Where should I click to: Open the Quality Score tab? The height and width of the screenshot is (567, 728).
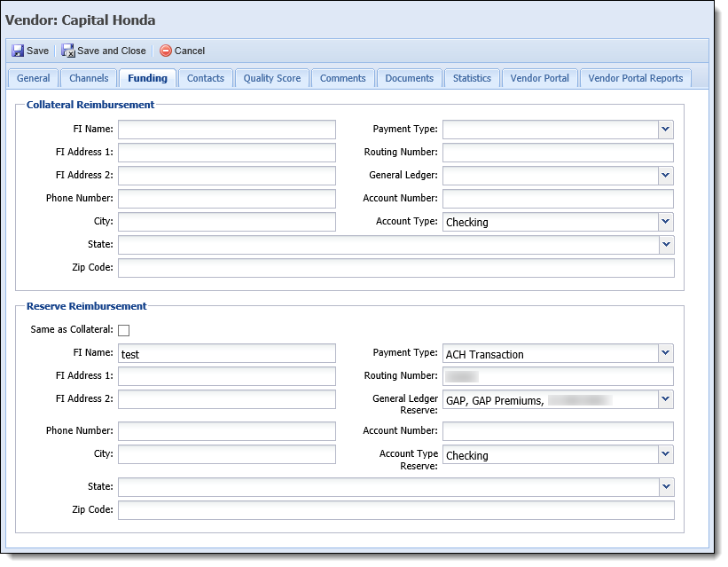(x=272, y=78)
